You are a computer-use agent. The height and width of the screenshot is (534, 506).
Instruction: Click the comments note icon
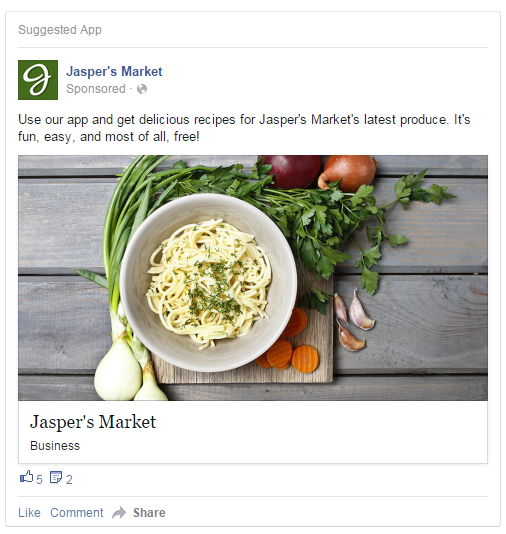56,477
